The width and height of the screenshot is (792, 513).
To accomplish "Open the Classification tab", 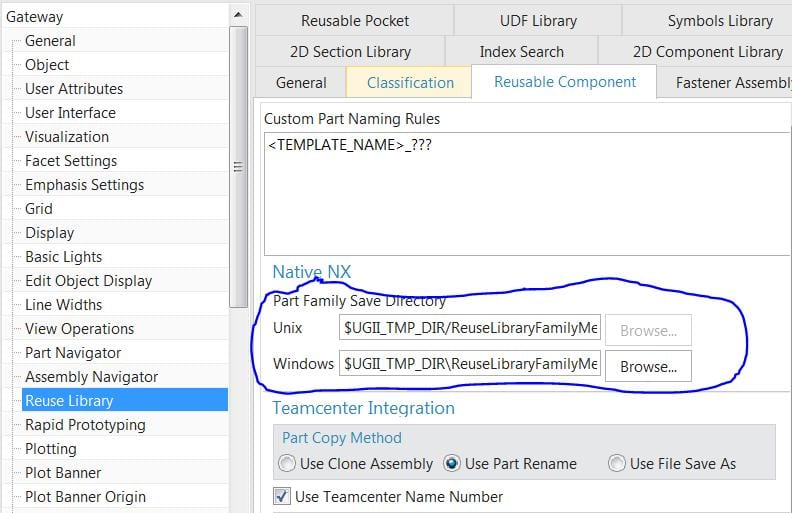I will pos(410,82).
